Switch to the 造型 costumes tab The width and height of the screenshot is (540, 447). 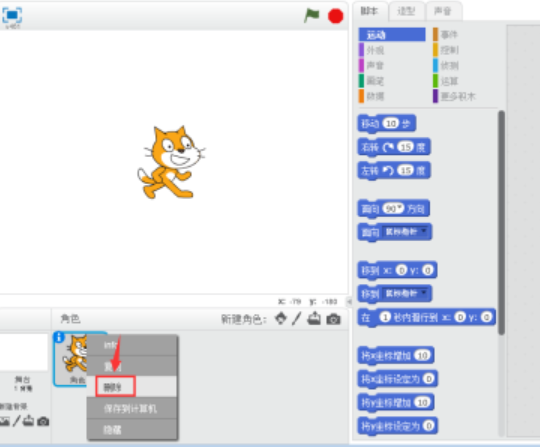coord(406,11)
